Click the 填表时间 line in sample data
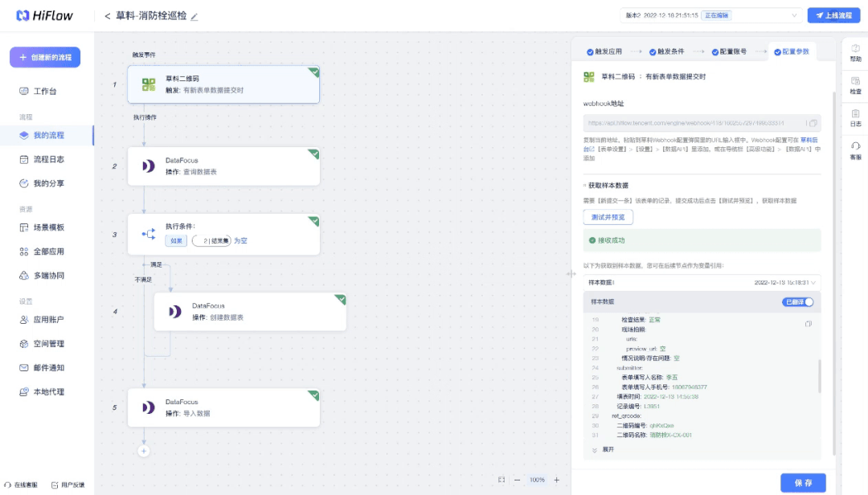 click(x=657, y=397)
